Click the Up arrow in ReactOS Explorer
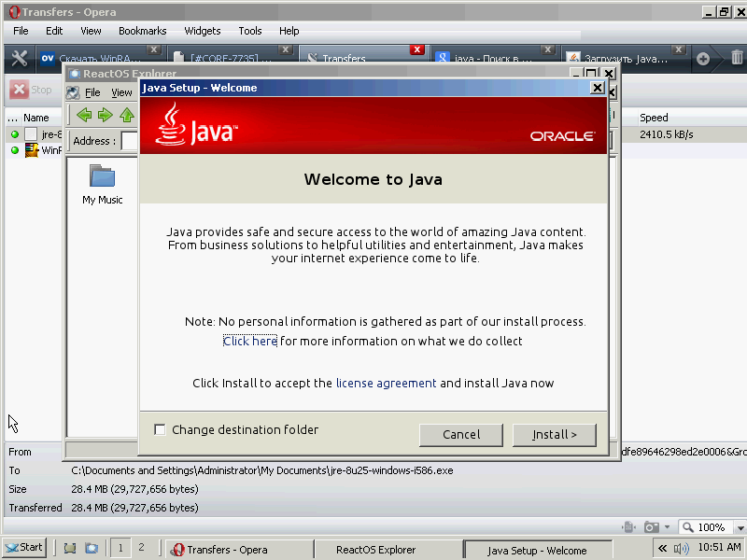Screen dimensions: 747x560 pyautogui.click(x=127, y=115)
